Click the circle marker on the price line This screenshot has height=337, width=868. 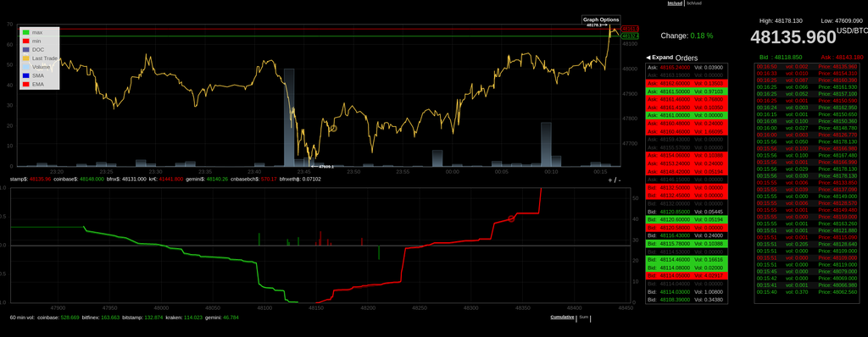(x=333, y=129)
